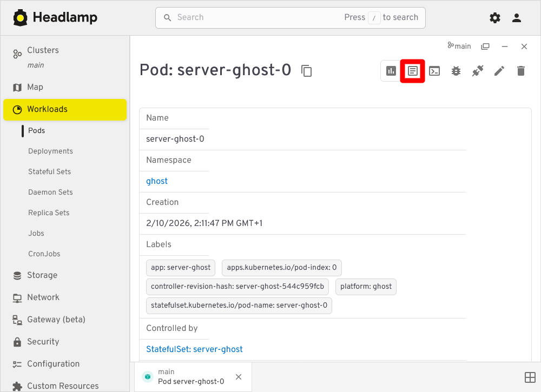541x392 pixels.
Task: Open the user account menu
Action: [516, 17]
